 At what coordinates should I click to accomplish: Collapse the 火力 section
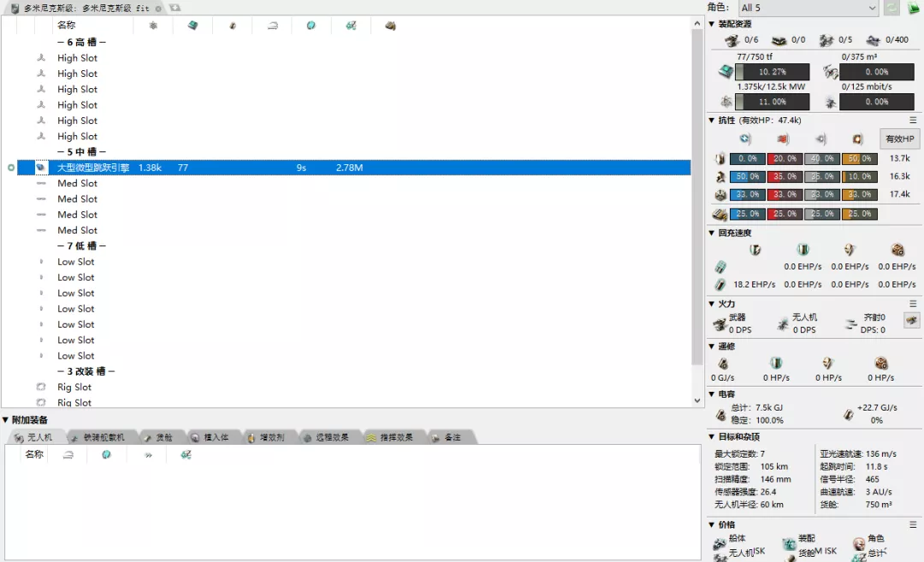(x=711, y=304)
